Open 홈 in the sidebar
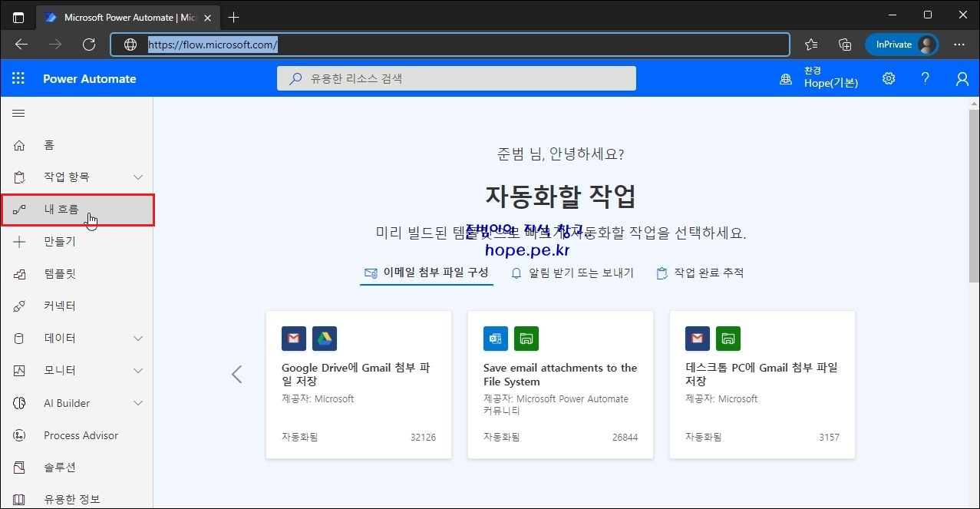The height and width of the screenshot is (509, 980). click(78, 145)
